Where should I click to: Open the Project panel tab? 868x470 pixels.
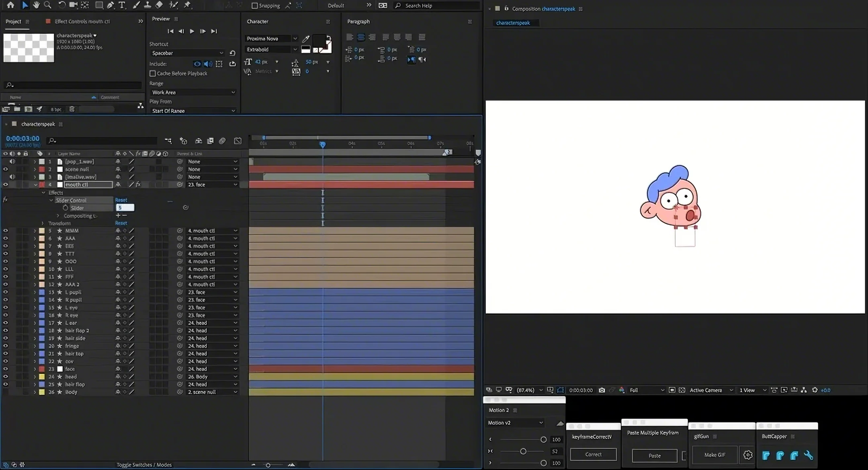point(13,21)
